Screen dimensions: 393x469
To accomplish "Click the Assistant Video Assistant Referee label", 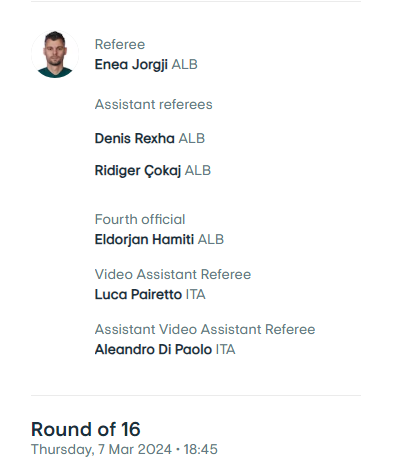I will pyautogui.click(x=205, y=329).
